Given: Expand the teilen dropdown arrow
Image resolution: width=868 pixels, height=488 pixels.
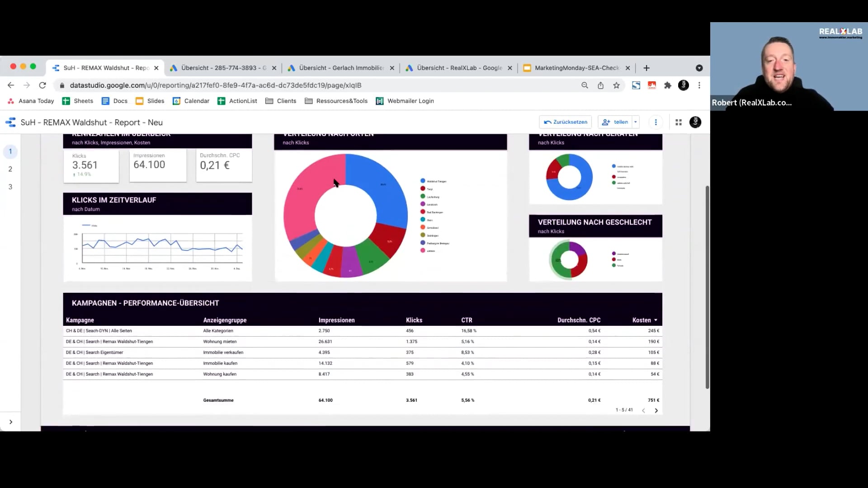Looking at the screenshot, I should click(636, 122).
